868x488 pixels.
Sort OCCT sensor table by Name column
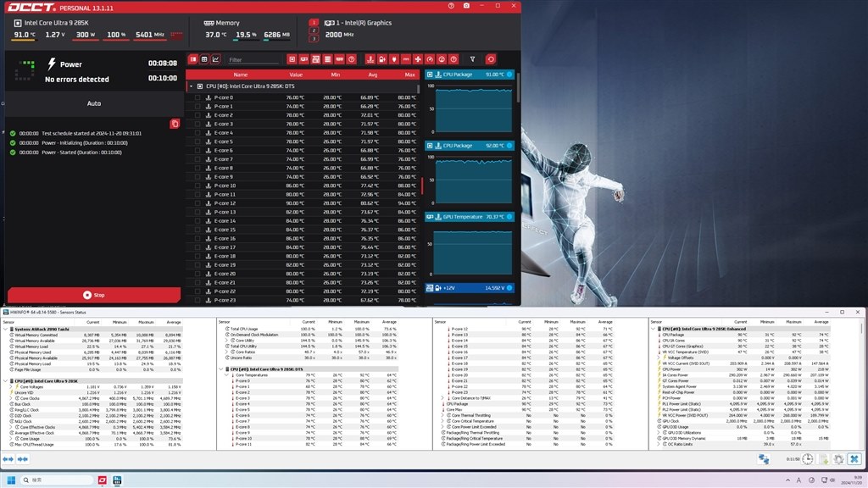[240, 75]
